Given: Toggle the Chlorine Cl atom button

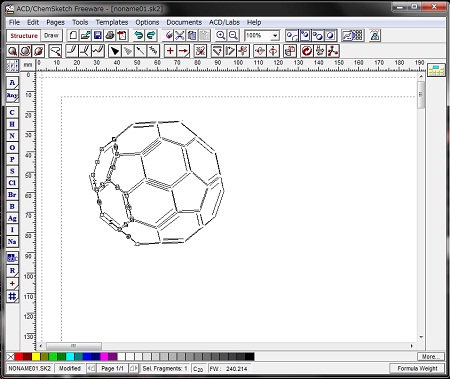Looking at the screenshot, I should (12, 183).
